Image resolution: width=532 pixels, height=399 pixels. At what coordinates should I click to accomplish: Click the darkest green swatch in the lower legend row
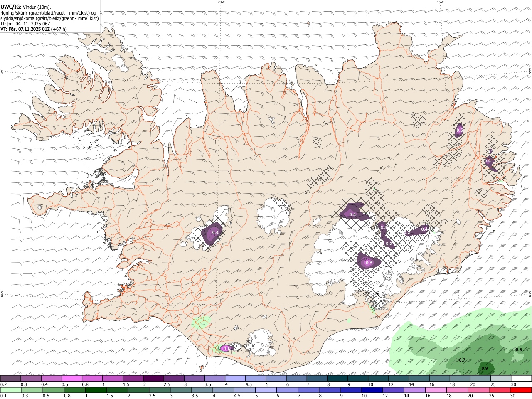point(96,390)
